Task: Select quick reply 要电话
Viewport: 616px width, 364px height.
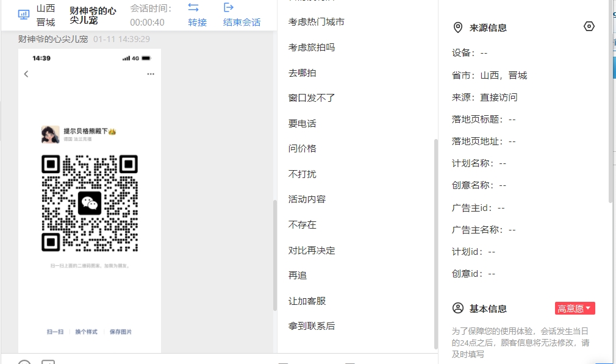Action: click(x=302, y=124)
